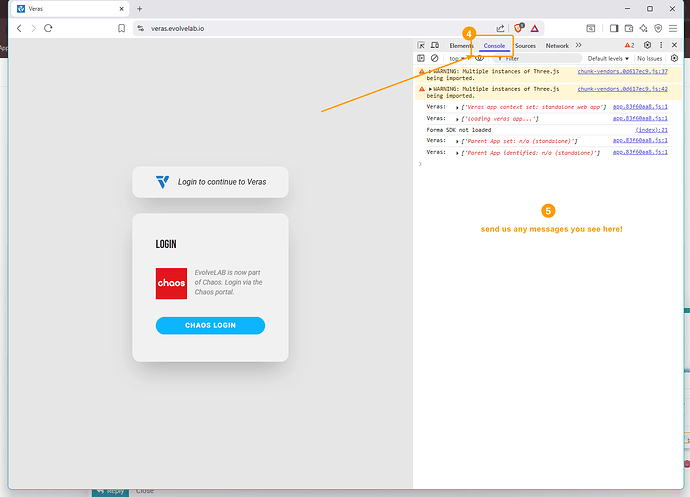Expand 'Veras app context set' log entry
Screen dimensions: 690x497
(457, 107)
